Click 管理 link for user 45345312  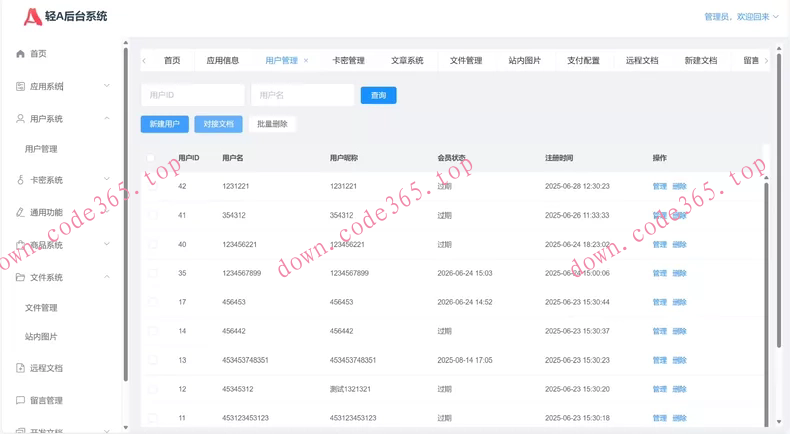tap(660, 389)
